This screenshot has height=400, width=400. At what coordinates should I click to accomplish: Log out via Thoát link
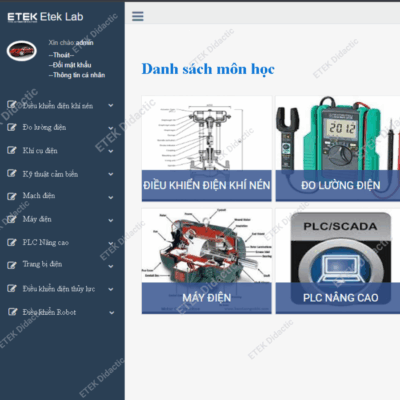61,55
